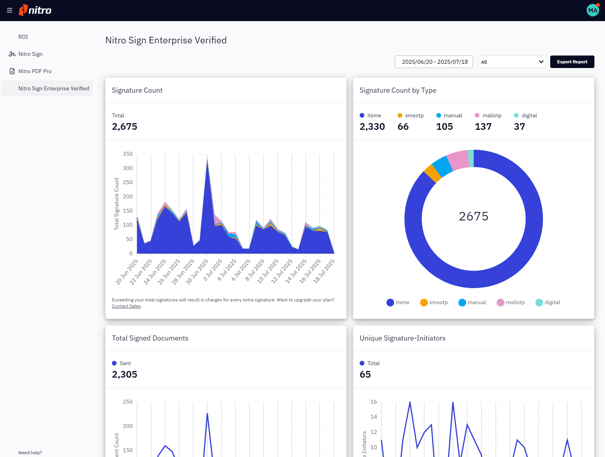
Task: Toggle itsme series in donut legend
Action: pyautogui.click(x=397, y=302)
